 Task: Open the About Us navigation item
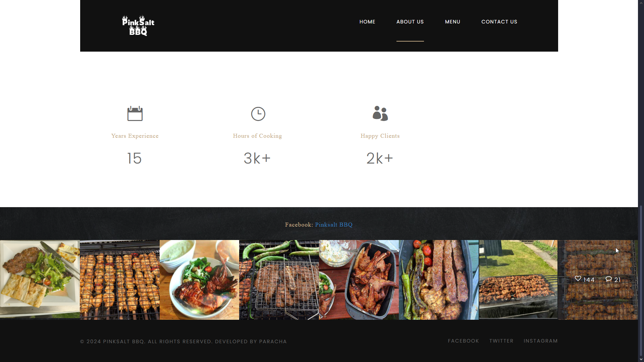410,22
